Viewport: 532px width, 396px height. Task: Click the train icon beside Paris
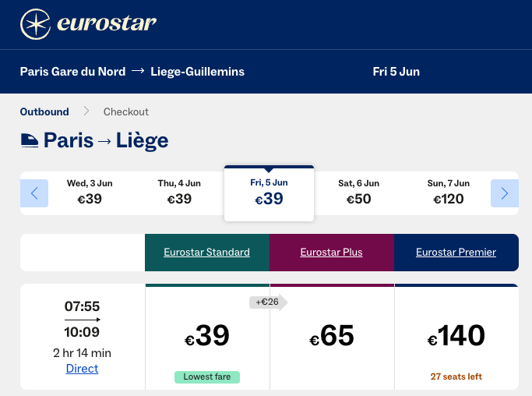tap(30, 141)
